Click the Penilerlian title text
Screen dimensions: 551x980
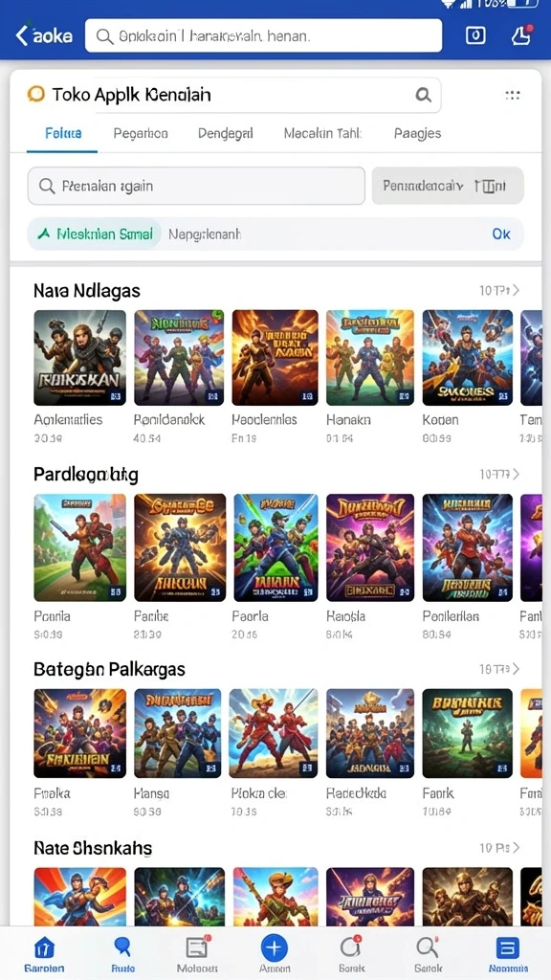pos(452,616)
